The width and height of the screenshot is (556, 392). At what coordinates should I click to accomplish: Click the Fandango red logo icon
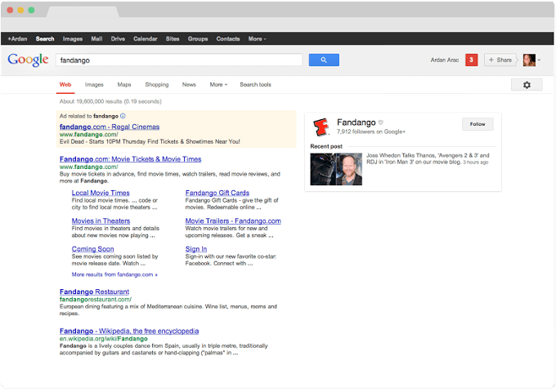321,127
